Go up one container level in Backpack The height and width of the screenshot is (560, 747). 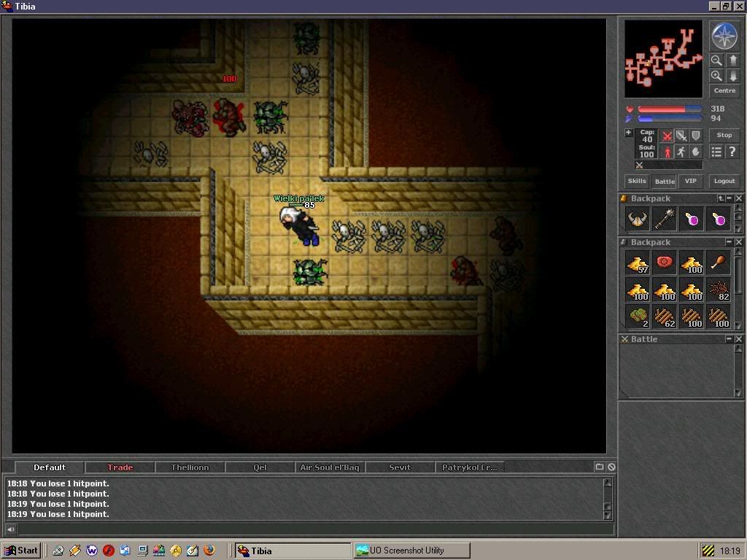click(x=721, y=198)
